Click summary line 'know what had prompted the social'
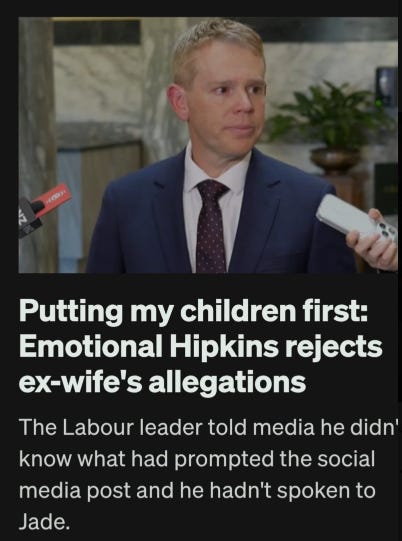402x541 pixels. tap(197, 459)
